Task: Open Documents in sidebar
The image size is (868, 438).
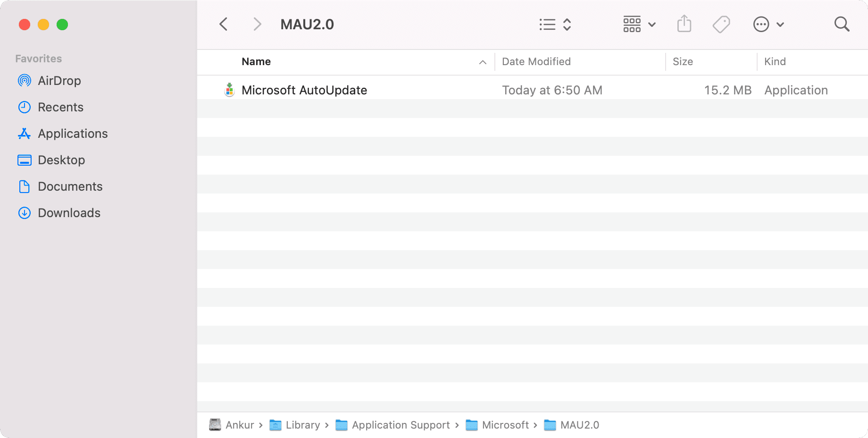Action: coord(70,186)
